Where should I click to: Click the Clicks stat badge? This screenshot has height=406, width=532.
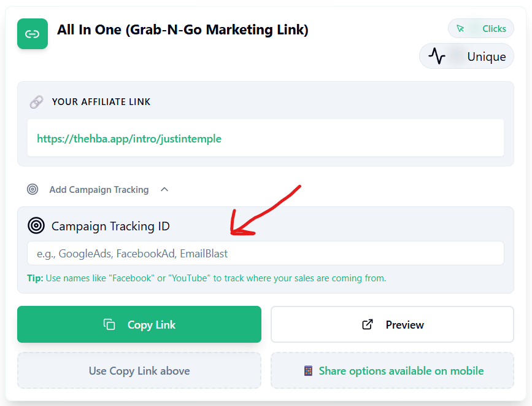(x=481, y=28)
